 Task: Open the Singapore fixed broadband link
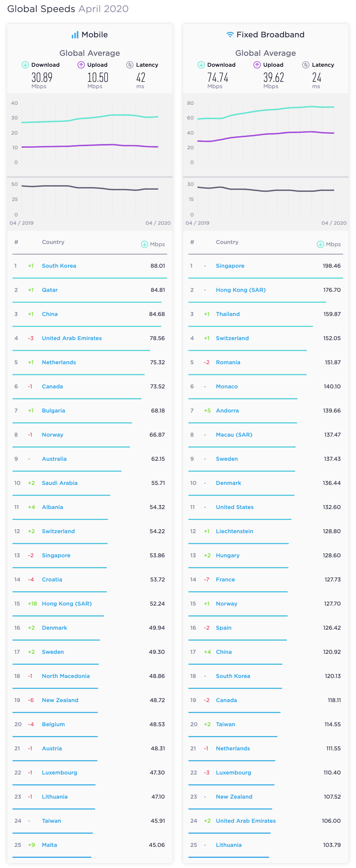point(230,266)
